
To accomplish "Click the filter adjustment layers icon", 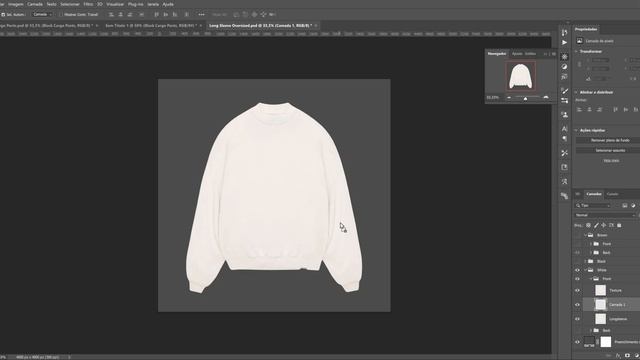I will click(633, 205).
